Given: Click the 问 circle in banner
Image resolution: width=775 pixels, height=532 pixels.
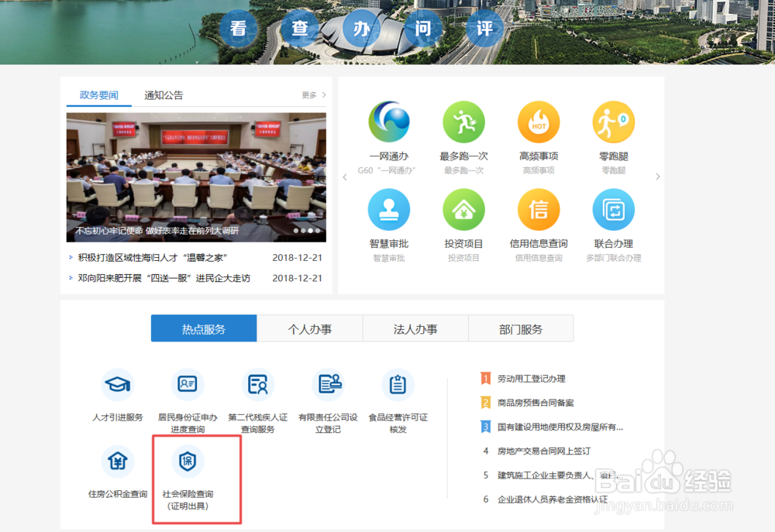Looking at the screenshot, I should (x=423, y=28).
